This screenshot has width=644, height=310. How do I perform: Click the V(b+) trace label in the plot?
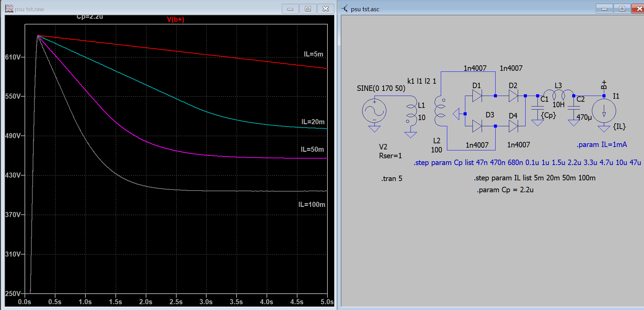176,19
